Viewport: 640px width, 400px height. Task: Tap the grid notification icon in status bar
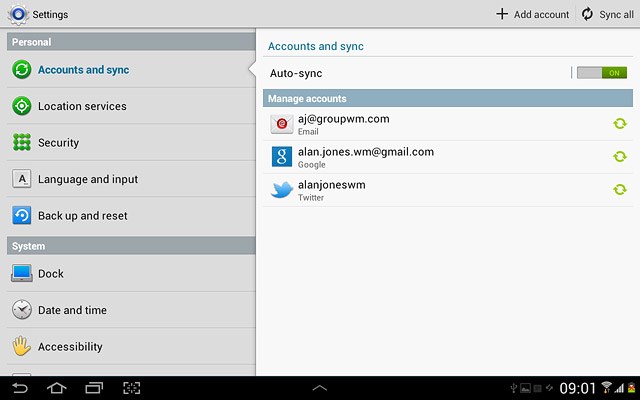pyautogui.click(x=538, y=388)
